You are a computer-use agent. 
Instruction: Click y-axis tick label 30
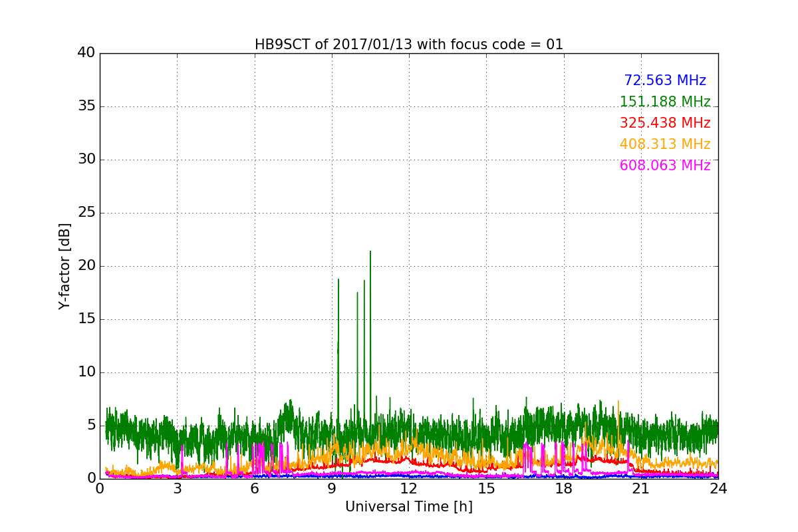pos(86,160)
